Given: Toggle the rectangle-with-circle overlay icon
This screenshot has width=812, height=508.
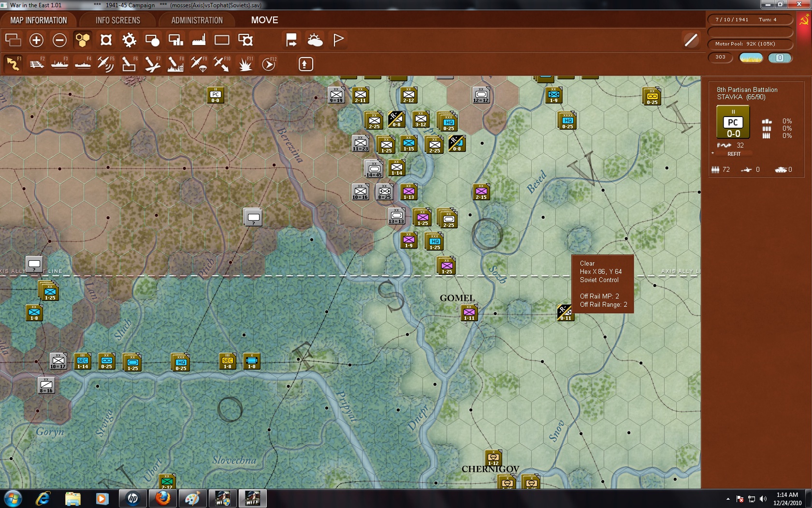Looking at the screenshot, I should 152,40.
